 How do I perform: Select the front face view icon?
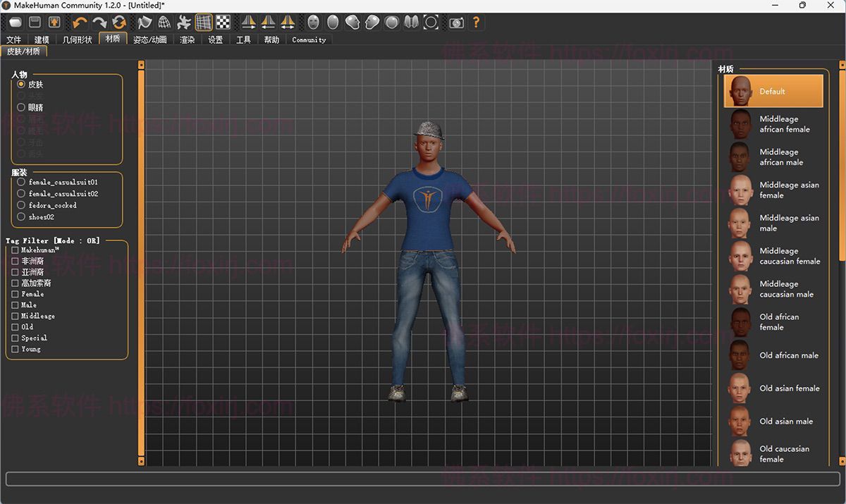coord(314,23)
